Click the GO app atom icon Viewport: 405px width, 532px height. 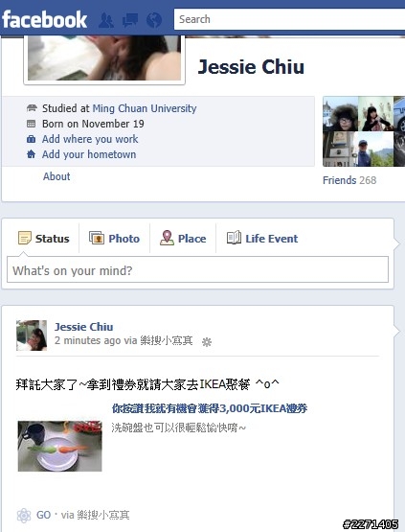point(24,516)
